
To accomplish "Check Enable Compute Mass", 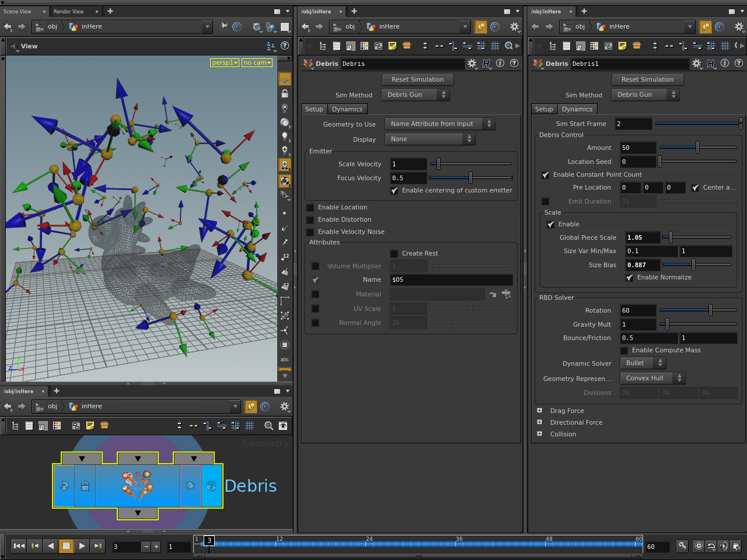I will pos(624,351).
